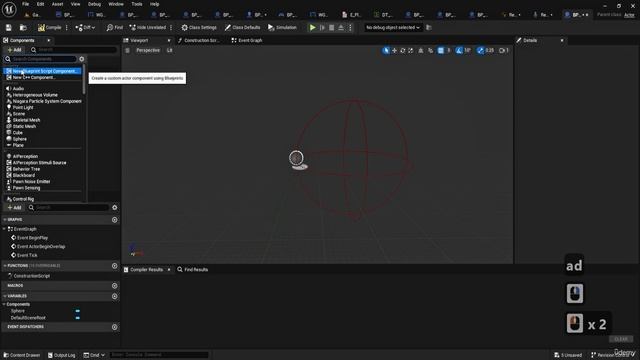
Task: Add new event dispatcher plus icon
Action: 115,327
